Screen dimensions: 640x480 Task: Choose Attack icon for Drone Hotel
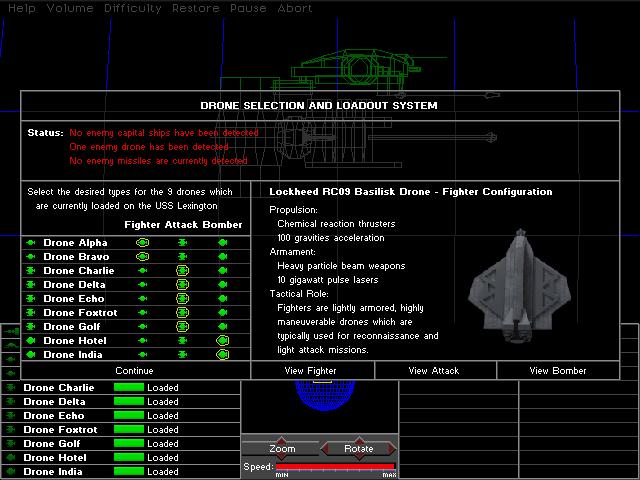(x=182, y=340)
